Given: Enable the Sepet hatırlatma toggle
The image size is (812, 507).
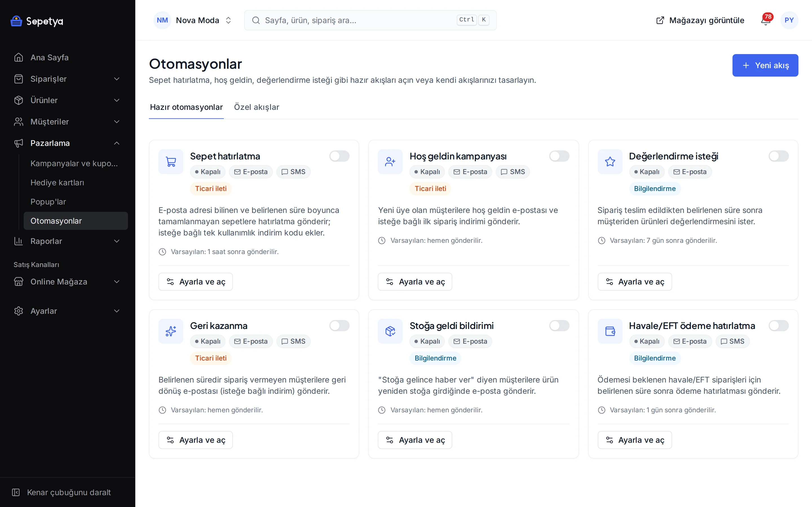Looking at the screenshot, I should [339, 156].
